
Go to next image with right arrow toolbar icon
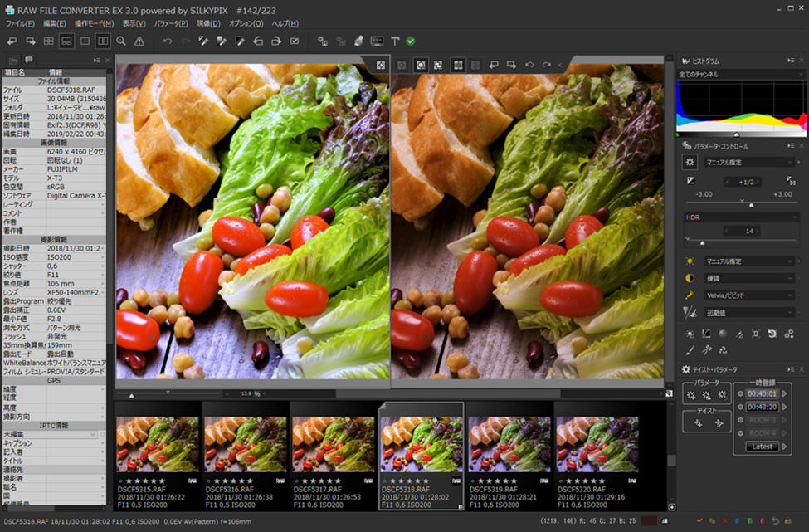point(31,41)
